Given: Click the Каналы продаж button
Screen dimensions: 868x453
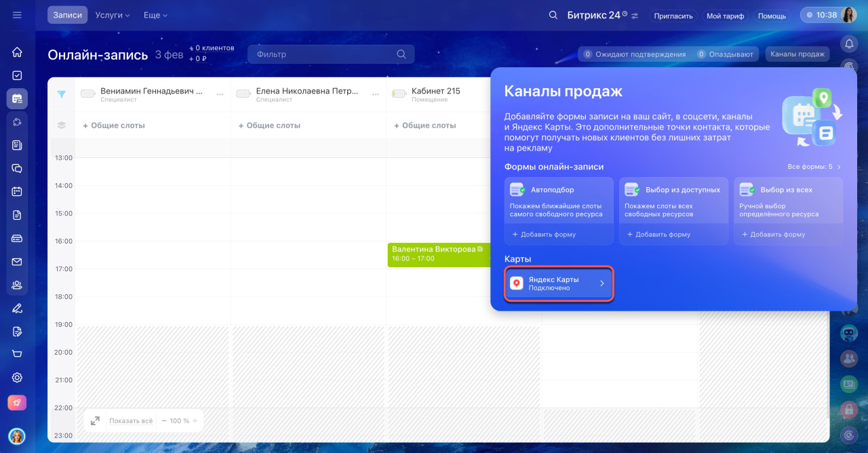Looking at the screenshot, I should [x=797, y=54].
